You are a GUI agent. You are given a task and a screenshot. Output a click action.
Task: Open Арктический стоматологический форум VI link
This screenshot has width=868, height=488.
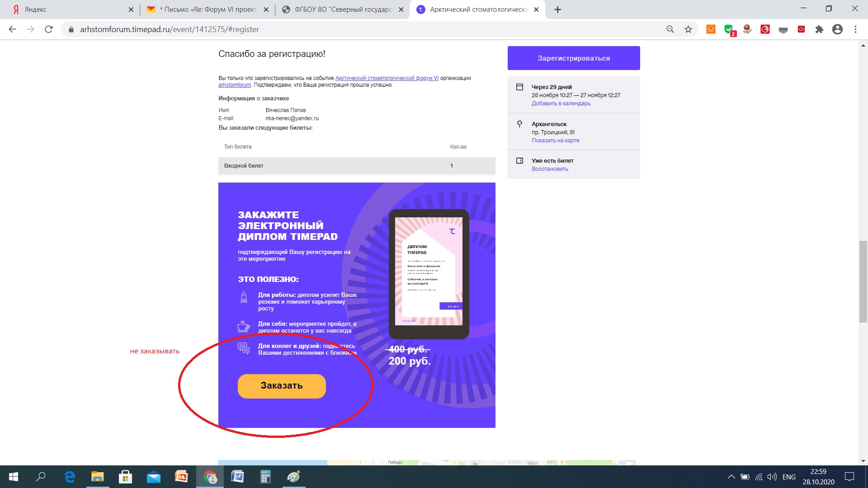(387, 78)
